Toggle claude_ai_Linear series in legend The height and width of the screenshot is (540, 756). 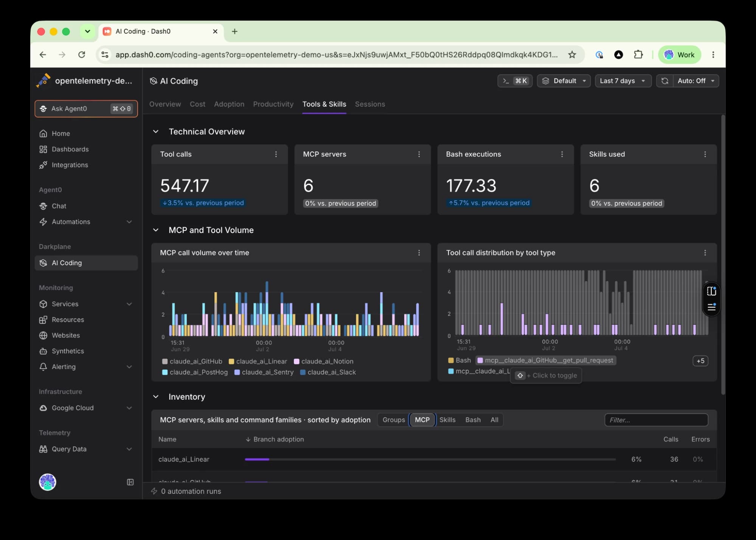pyautogui.click(x=258, y=361)
